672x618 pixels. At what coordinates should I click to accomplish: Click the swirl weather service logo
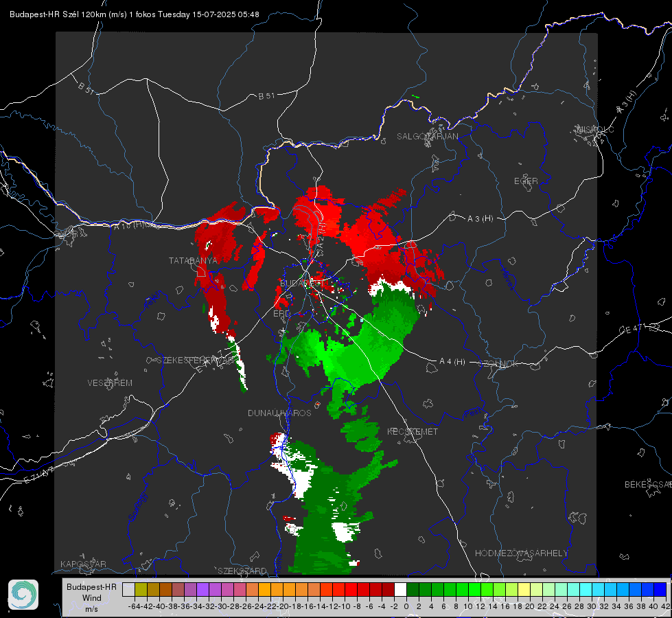[23, 595]
